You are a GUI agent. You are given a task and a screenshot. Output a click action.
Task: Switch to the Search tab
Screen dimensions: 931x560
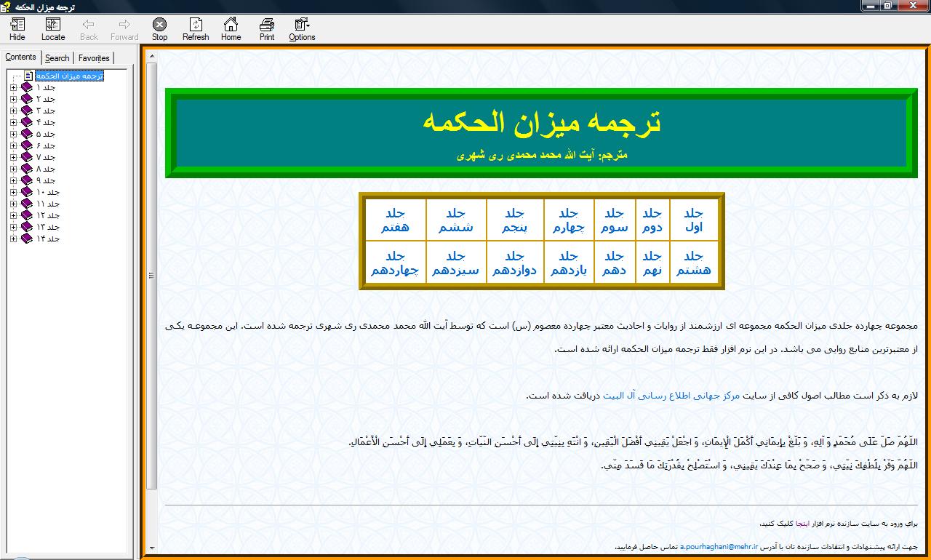(x=57, y=58)
